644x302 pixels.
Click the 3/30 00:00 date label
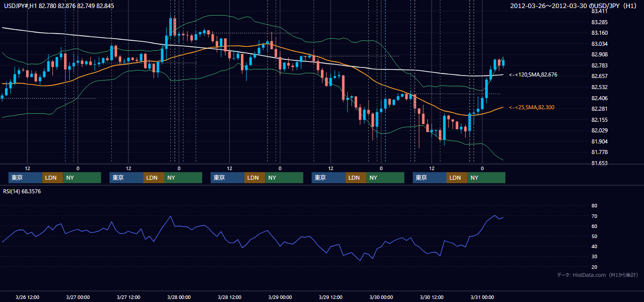(381, 297)
